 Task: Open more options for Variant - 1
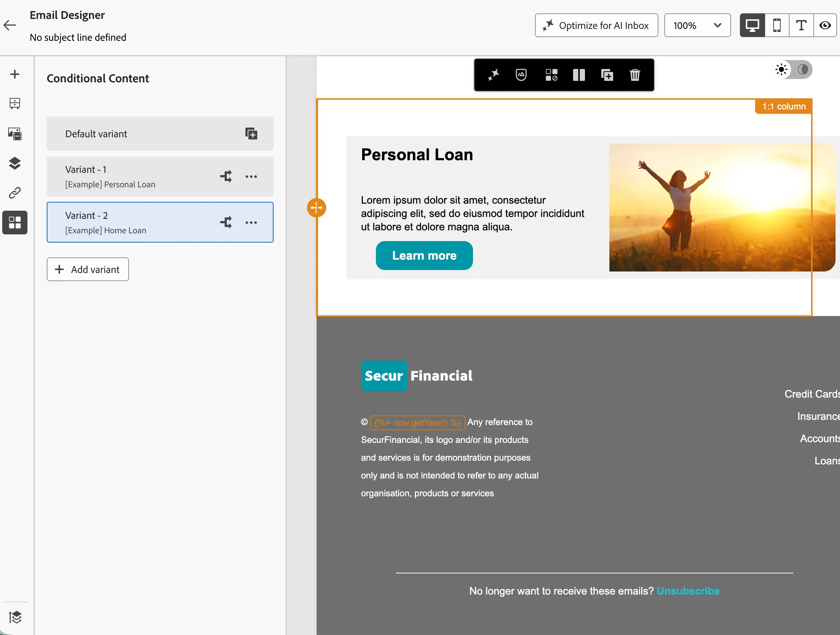[x=251, y=176]
